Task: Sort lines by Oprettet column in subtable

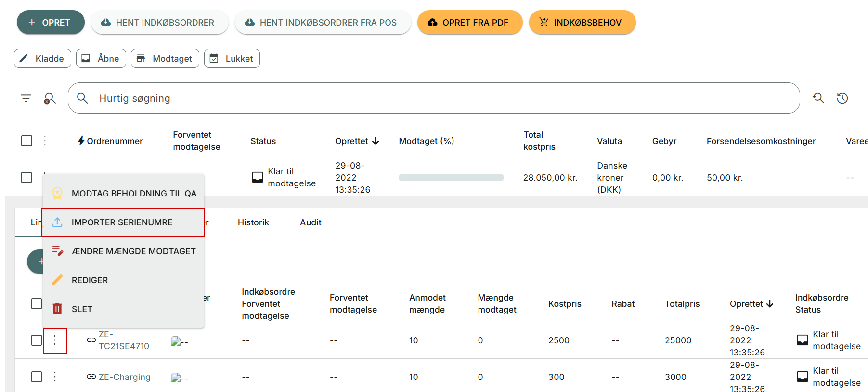Action: [769, 304]
